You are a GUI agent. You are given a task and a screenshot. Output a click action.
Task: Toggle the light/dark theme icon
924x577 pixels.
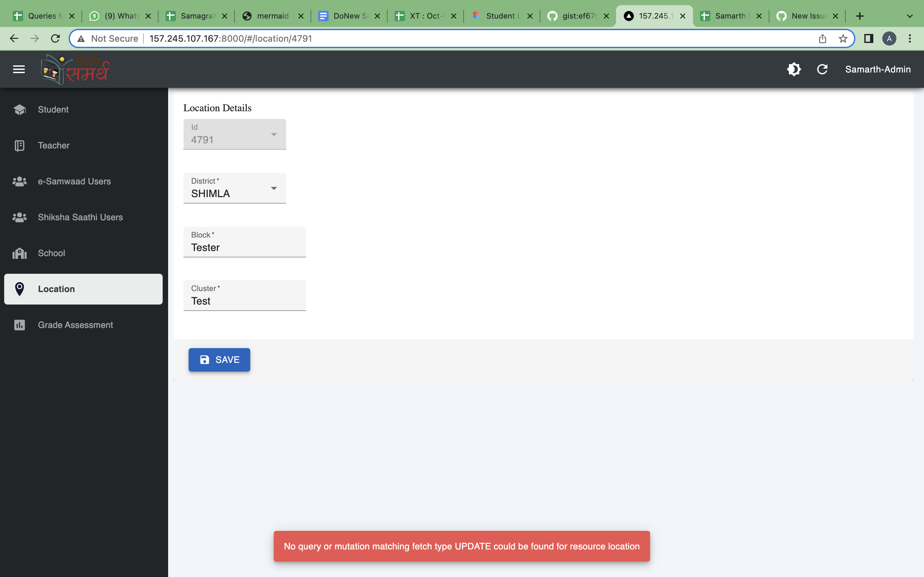[x=794, y=70]
